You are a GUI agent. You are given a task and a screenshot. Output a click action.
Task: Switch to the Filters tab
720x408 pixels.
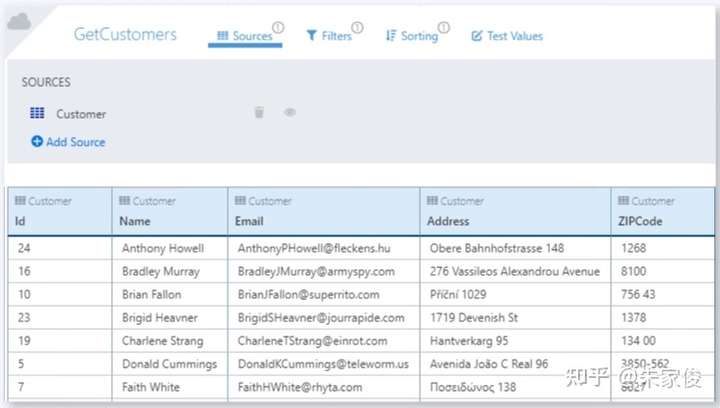click(330, 36)
